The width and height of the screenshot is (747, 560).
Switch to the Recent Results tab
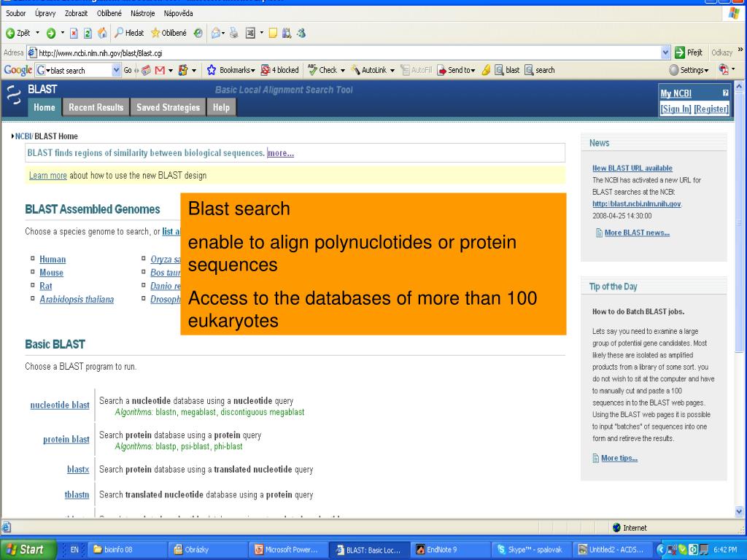(96, 107)
